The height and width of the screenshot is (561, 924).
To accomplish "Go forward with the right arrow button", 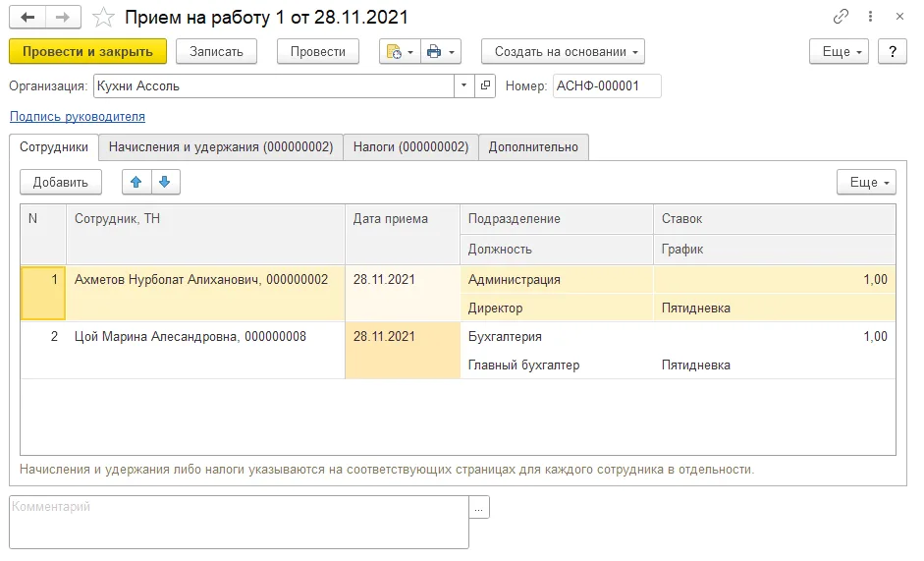I will coord(63,17).
